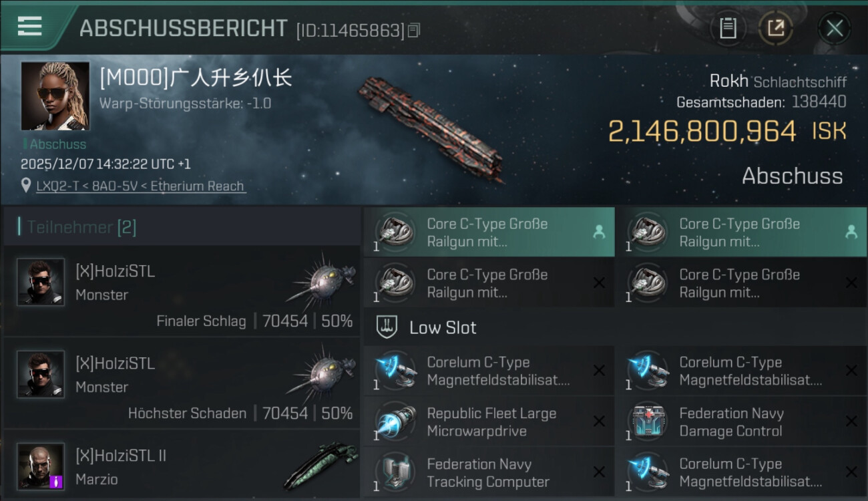
Task: Copy the kill report ID
Action: pos(414,31)
